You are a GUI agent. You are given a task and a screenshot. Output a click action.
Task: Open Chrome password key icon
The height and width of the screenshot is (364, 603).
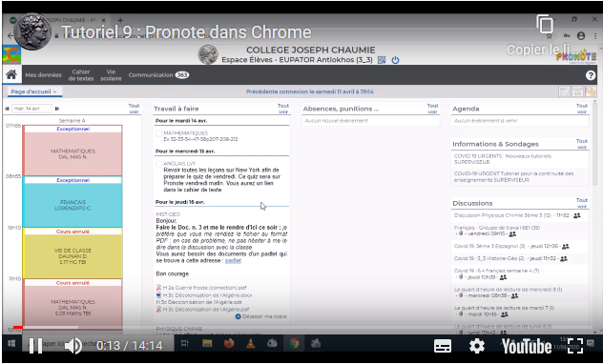(x=567, y=35)
